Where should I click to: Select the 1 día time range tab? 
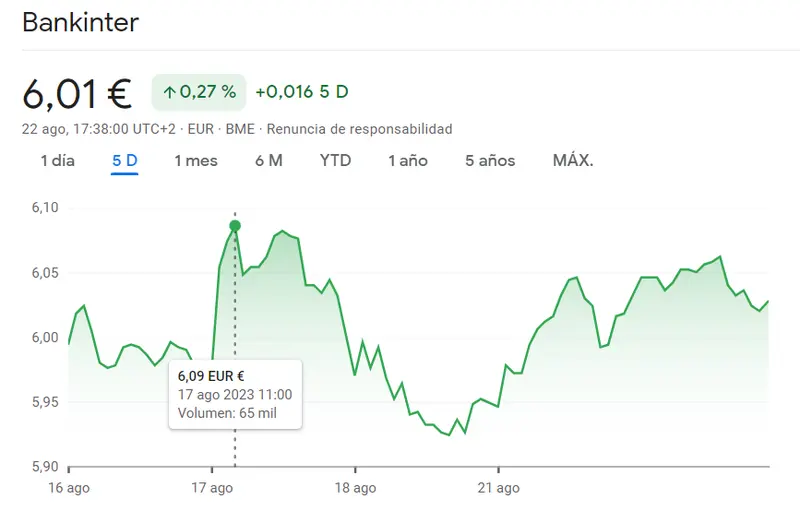point(58,161)
